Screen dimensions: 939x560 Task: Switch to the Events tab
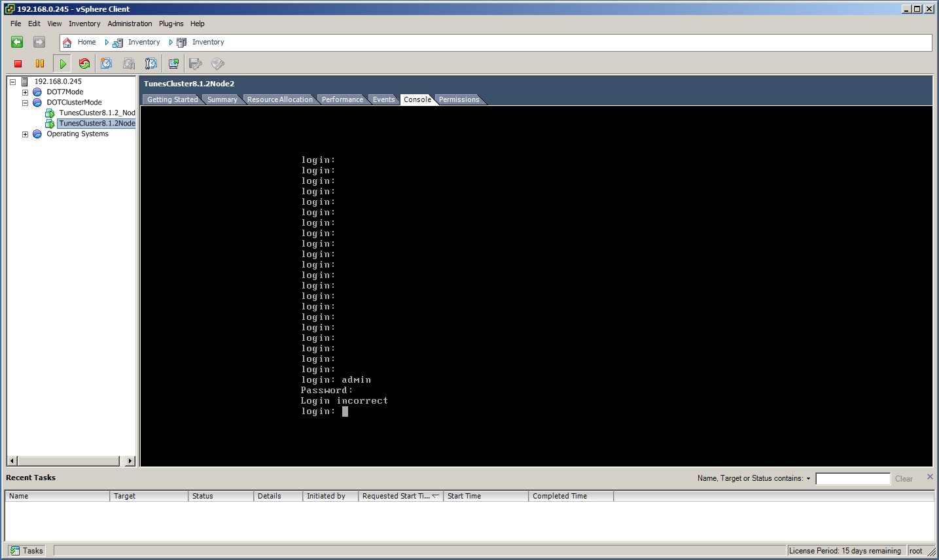tap(384, 99)
